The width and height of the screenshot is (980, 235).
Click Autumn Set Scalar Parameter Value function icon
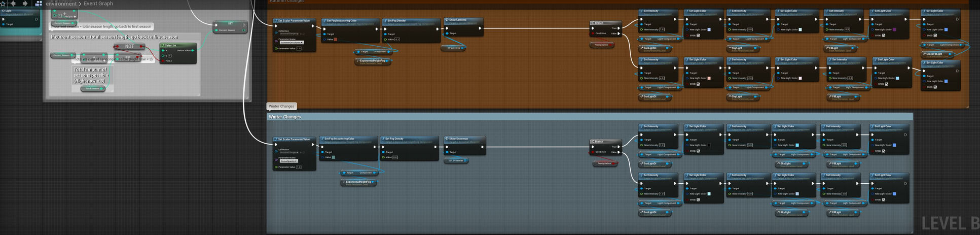(x=276, y=21)
